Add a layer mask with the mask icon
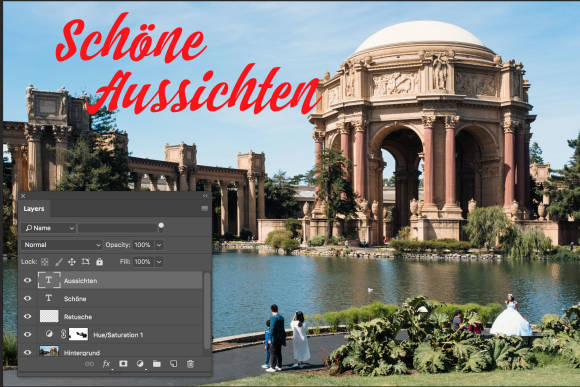The width and height of the screenshot is (580, 387). [123, 364]
